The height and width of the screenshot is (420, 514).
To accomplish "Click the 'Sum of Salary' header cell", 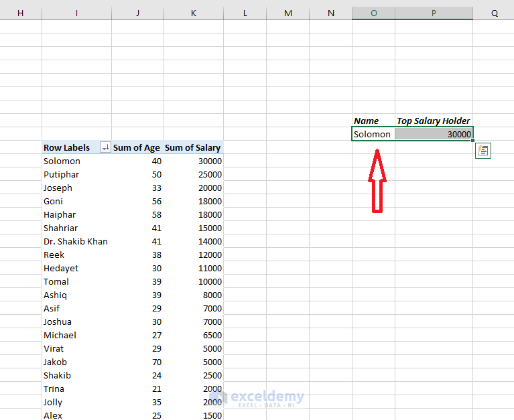I will [x=194, y=147].
